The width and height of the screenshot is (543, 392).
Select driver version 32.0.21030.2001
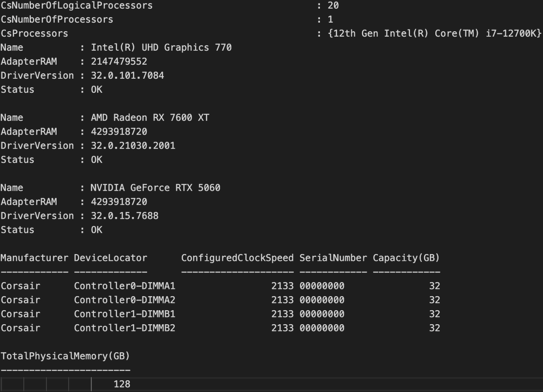(133, 146)
